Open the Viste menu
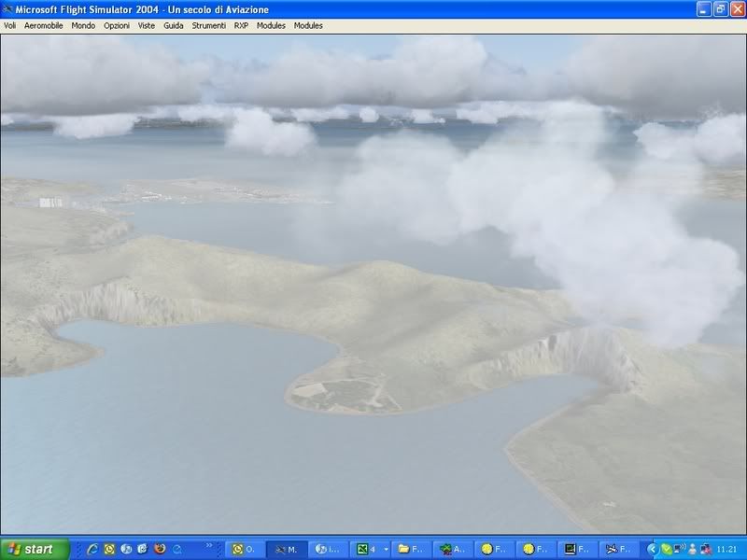747x560 pixels. (147, 26)
